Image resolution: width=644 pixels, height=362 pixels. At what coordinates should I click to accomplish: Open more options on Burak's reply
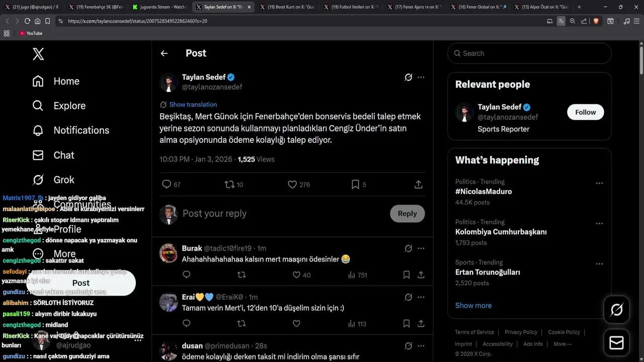(x=421, y=248)
